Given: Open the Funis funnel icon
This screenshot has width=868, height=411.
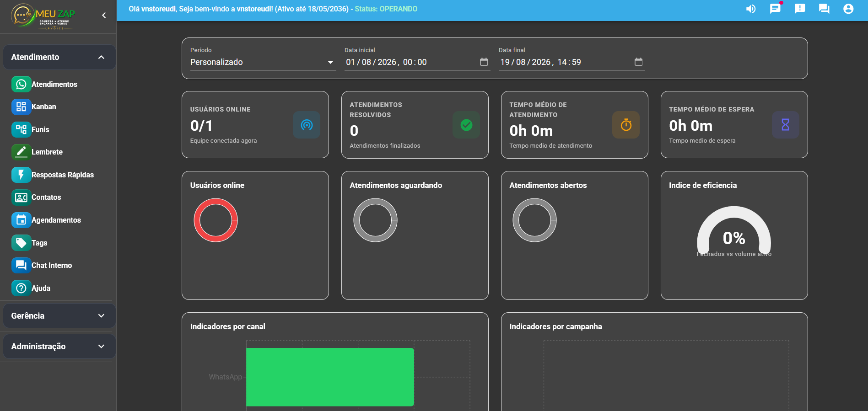Looking at the screenshot, I should (21, 129).
